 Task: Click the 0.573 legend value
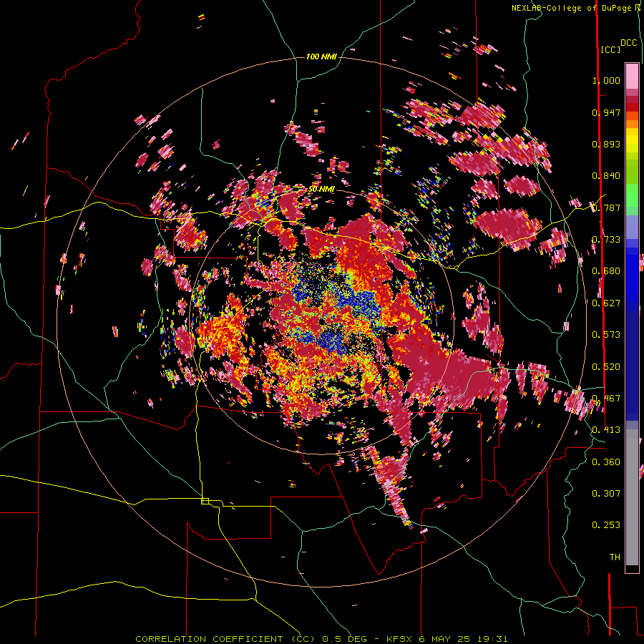(x=606, y=335)
